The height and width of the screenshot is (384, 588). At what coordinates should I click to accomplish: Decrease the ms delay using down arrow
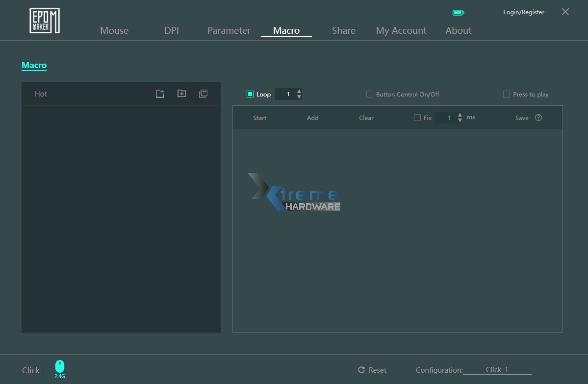(x=460, y=120)
